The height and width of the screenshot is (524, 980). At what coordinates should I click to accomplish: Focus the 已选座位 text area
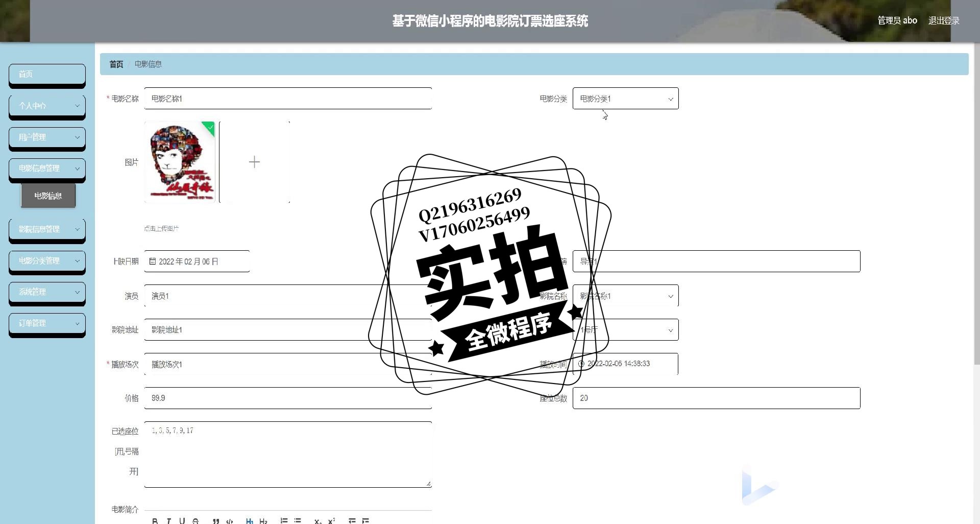[x=288, y=455]
